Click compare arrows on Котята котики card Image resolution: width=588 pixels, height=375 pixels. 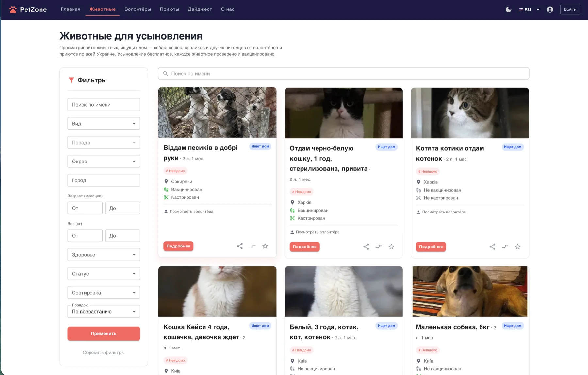pyautogui.click(x=505, y=247)
